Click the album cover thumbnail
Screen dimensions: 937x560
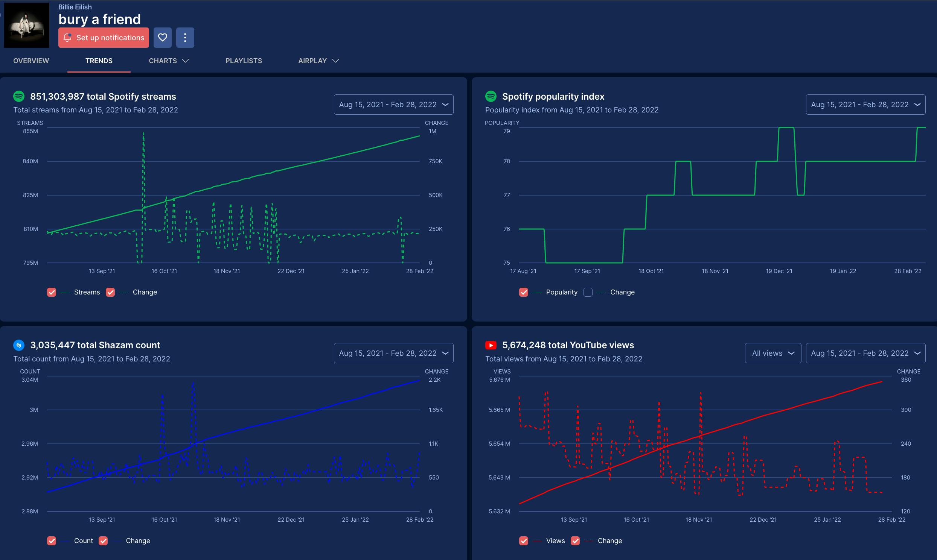click(26, 25)
